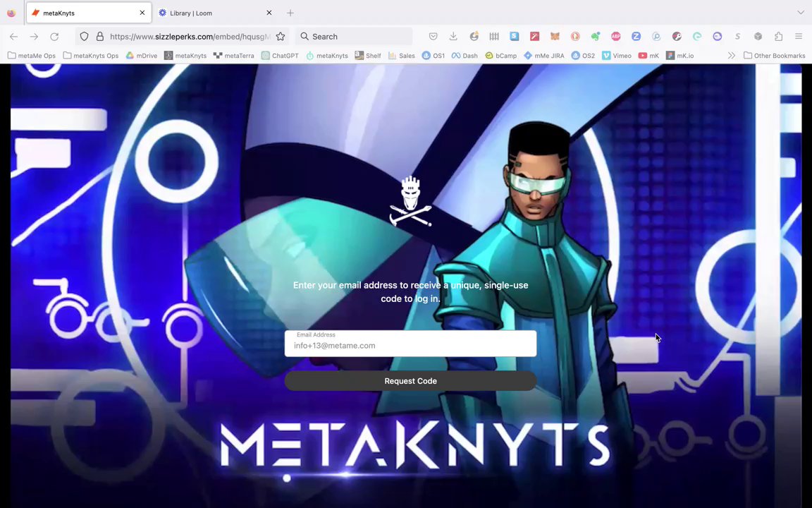Go back to the previous page
This screenshot has height=508, width=812.
(14, 36)
